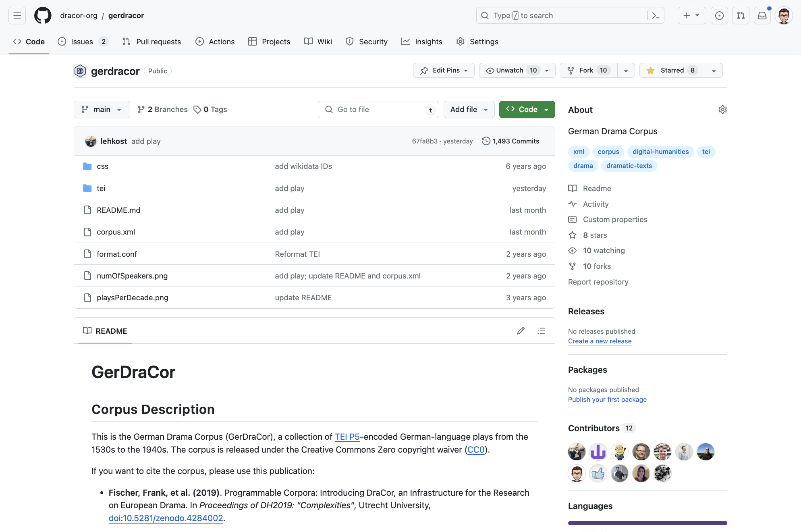Open repository Settings tab

pyautogui.click(x=477, y=42)
